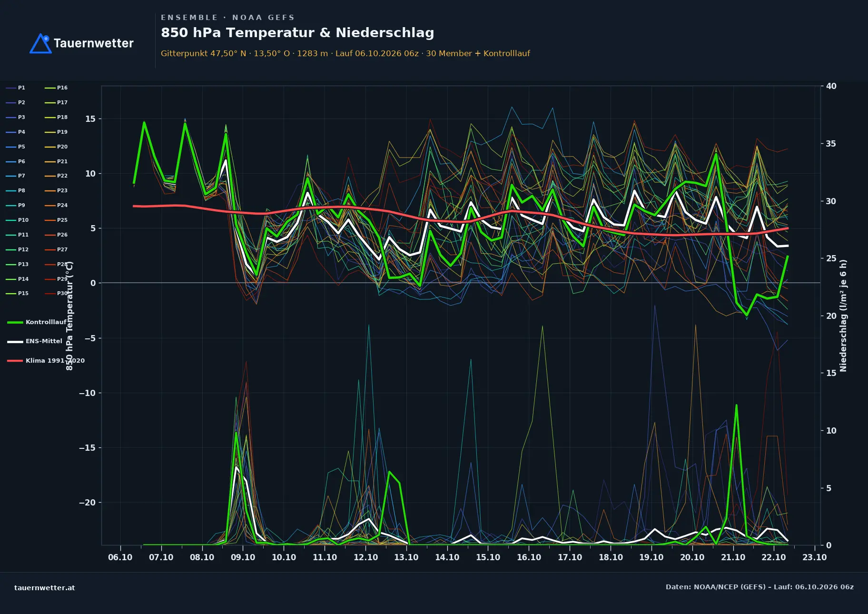Select the P4 legend entry
The height and width of the screenshot is (614, 868).
click(16, 132)
